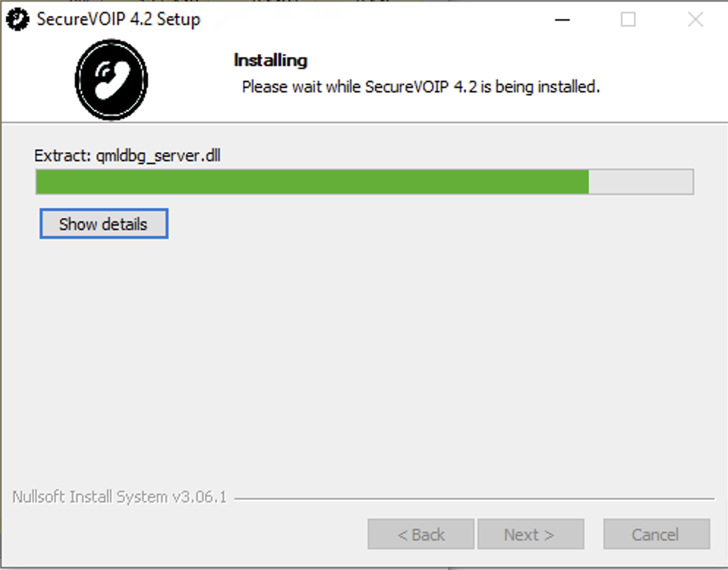The image size is (728, 570).
Task: Click the unfilled gray end of progress bar
Action: click(641, 182)
